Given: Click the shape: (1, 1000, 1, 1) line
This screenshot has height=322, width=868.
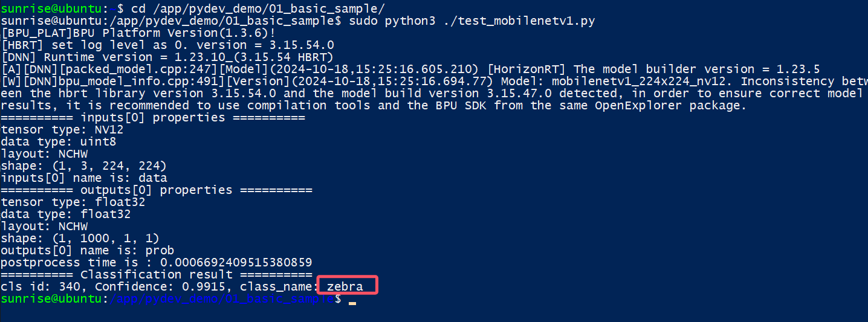Looking at the screenshot, I should (80, 238).
